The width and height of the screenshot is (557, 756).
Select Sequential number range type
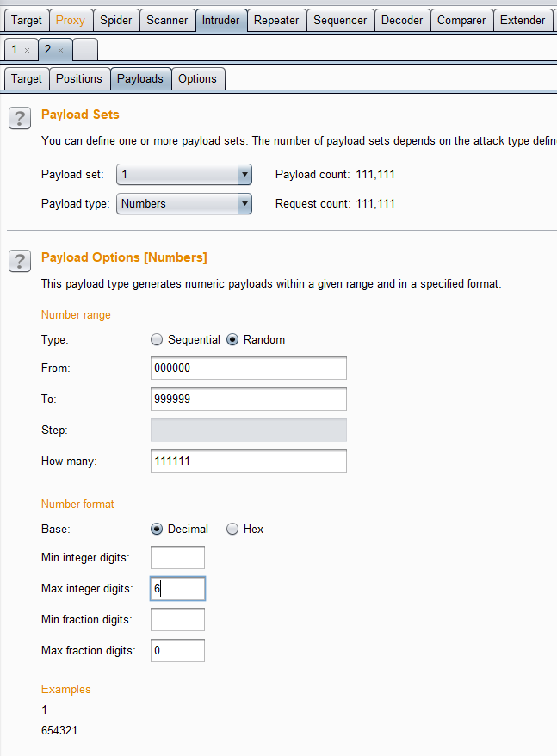[156, 339]
